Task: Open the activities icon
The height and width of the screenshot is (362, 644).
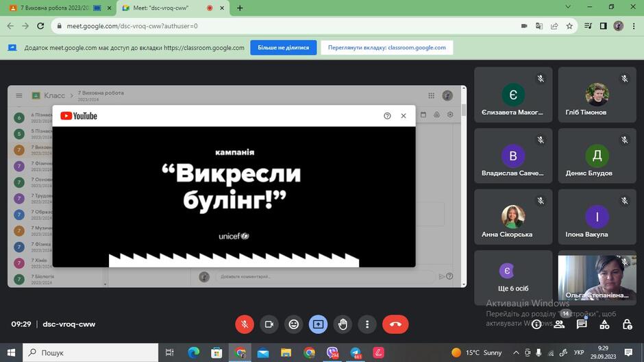Action: [x=604, y=324]
